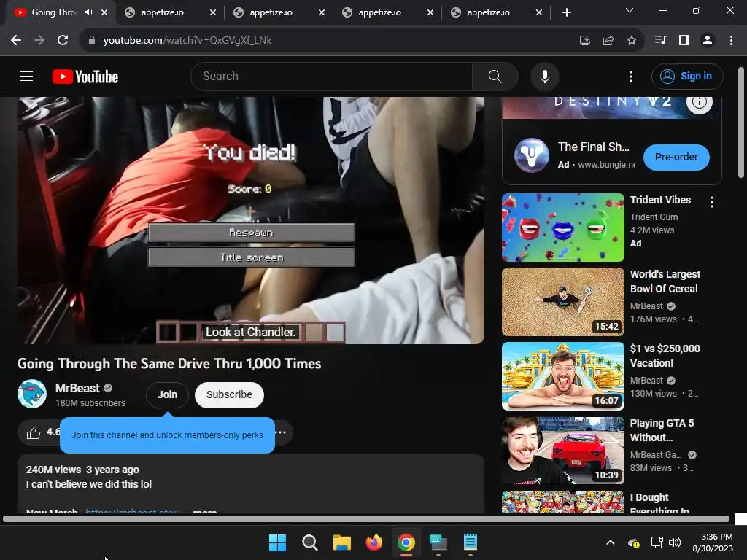View site info via padlock icon

click(91, 41)
